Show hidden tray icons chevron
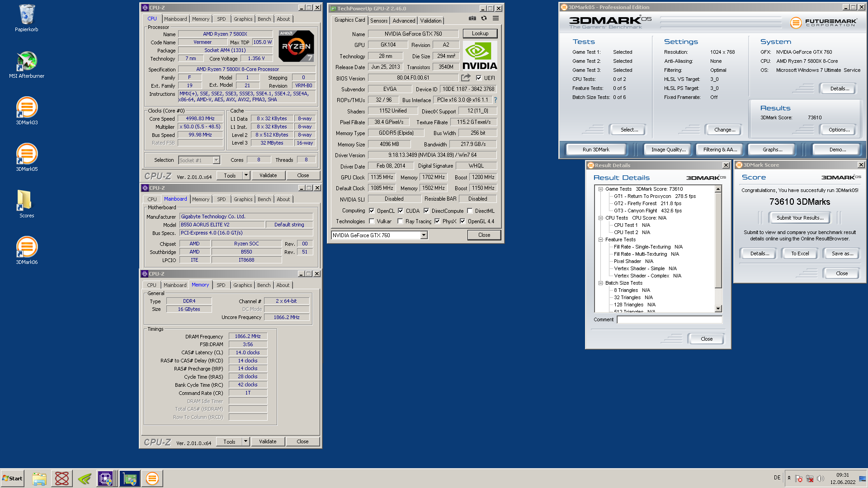Viewport: 868px width, 488px height. click(x=789, y=478)
